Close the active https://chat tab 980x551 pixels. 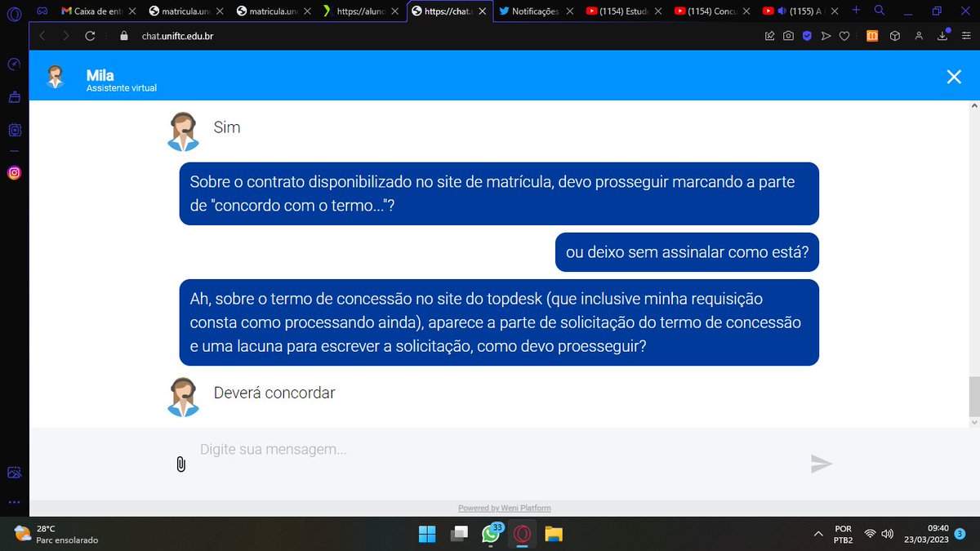pos(481,11)
